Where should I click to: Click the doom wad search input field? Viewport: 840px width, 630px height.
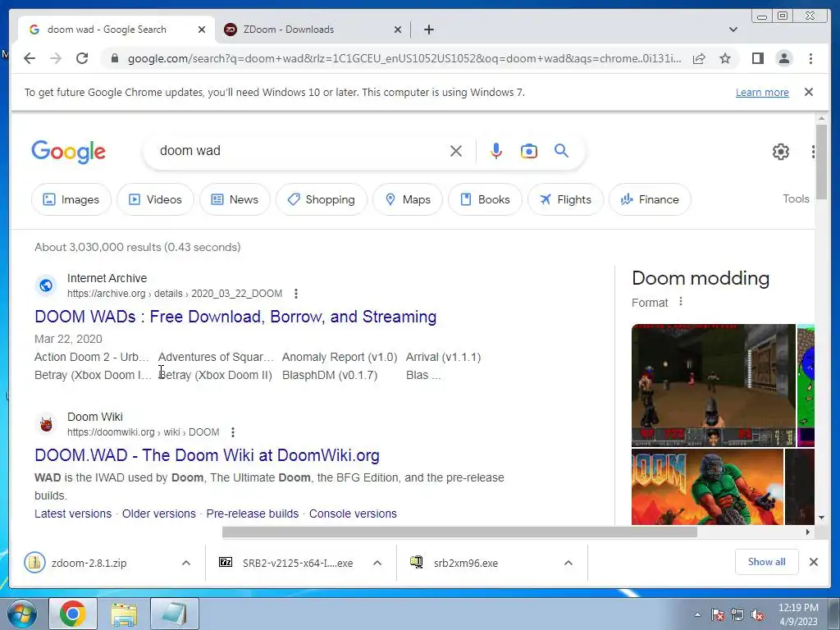[x=300, y=151]
